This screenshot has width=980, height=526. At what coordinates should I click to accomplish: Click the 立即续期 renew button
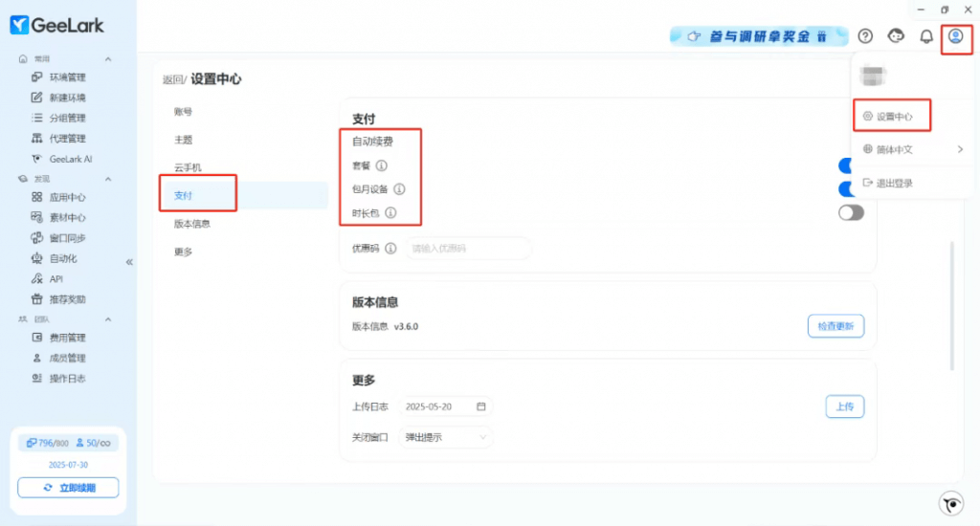(68, 488)
